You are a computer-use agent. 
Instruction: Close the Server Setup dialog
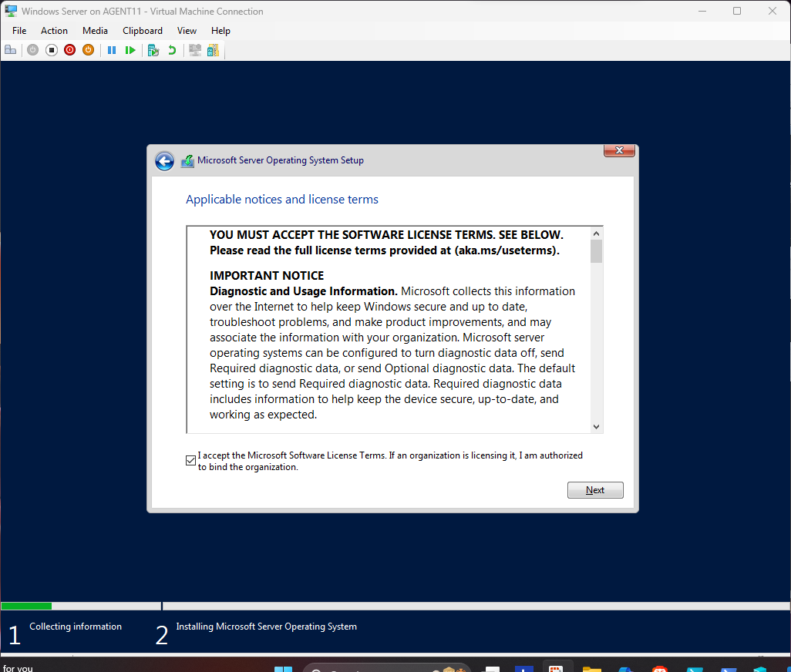click(618, 151)
